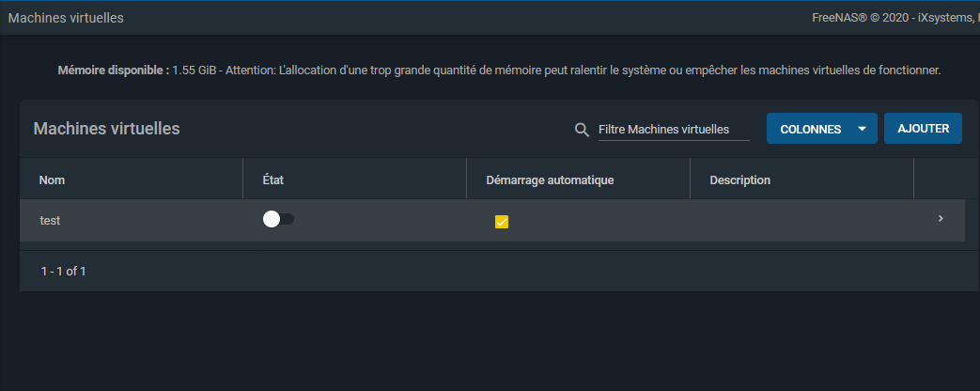This screenshot has height=391, width=980.
Task: Click the Machines virtuelles table heading
Action: [106, 129]
